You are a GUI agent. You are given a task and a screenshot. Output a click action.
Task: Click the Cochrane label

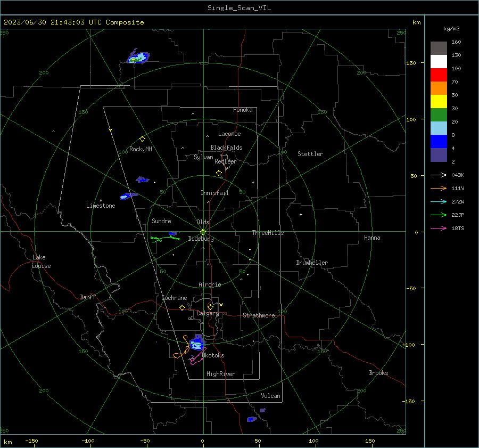click(174, 298)
